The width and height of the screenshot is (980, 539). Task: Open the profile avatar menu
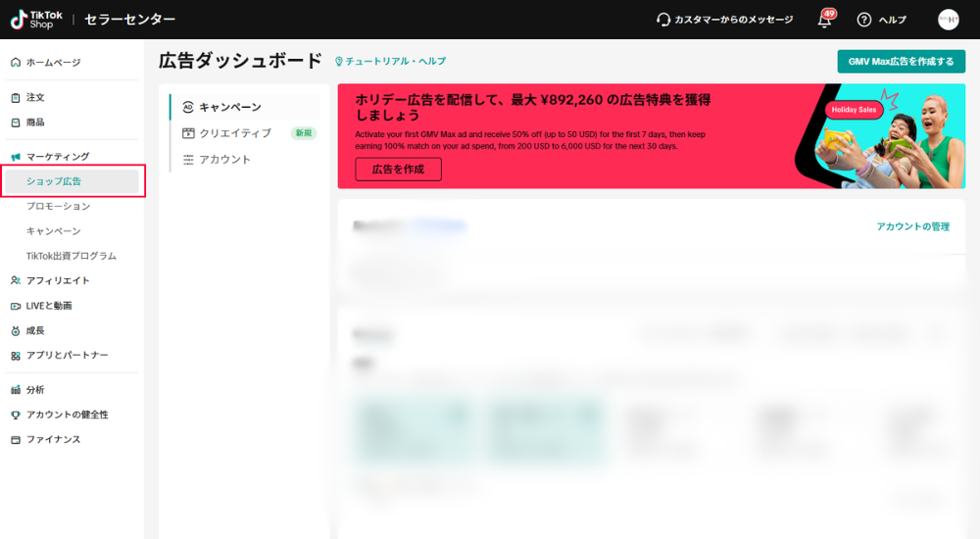coord(948,20)
